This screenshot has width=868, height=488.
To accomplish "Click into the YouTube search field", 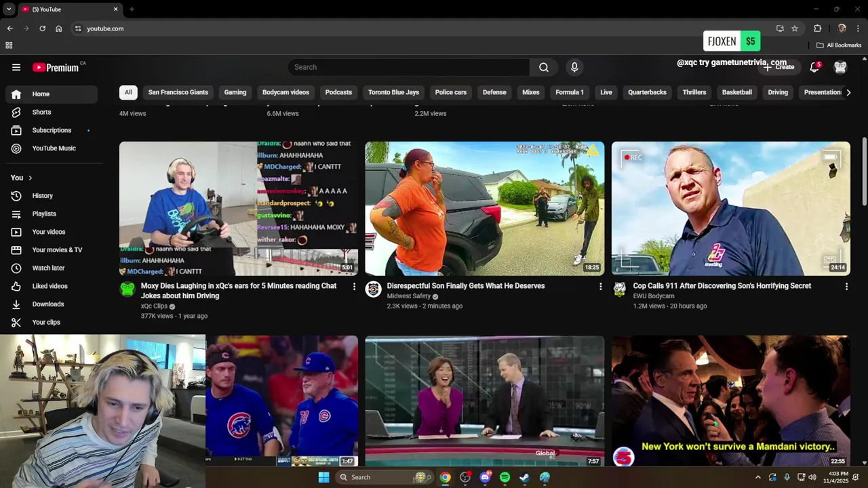I will tap(408, 67).
